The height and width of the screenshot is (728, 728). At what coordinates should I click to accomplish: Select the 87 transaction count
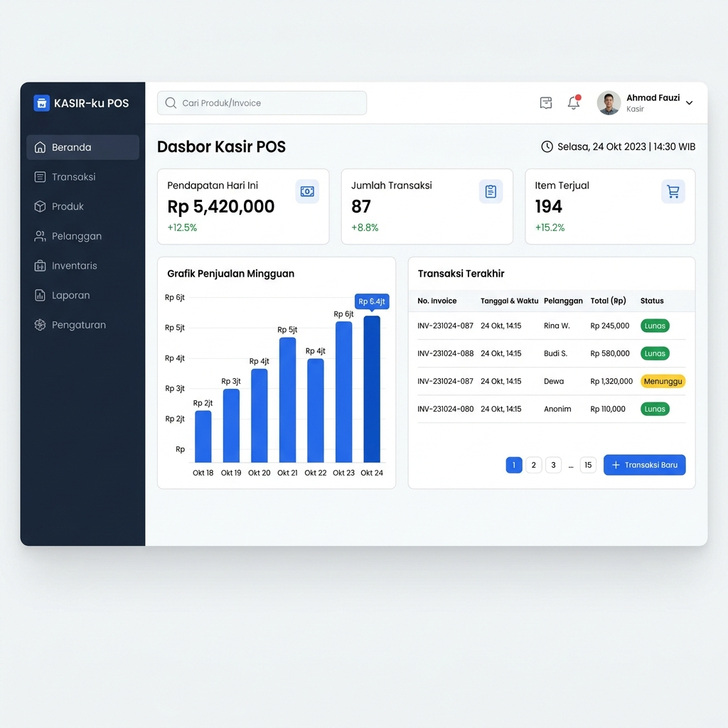click(x=361, y=207)
